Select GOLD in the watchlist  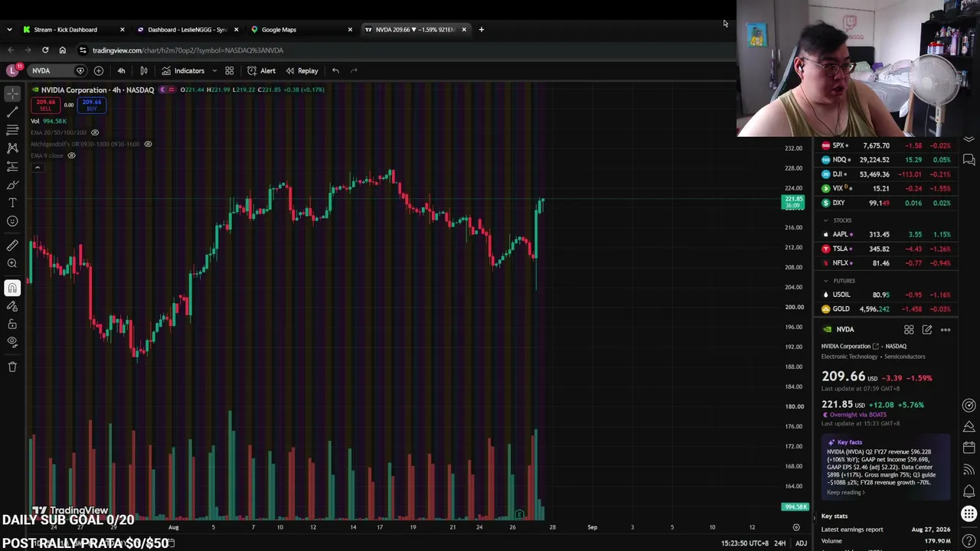[886, 309]
